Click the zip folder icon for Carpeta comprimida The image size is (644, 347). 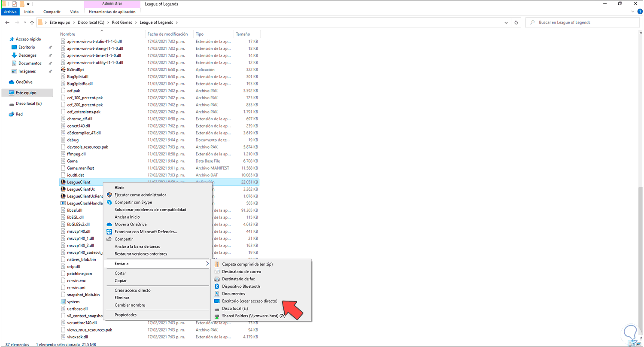coord(217,264)
